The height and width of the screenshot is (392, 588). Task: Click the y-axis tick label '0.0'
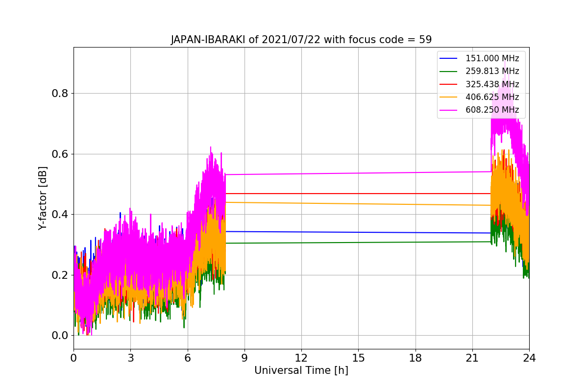[x=59, y=336]
